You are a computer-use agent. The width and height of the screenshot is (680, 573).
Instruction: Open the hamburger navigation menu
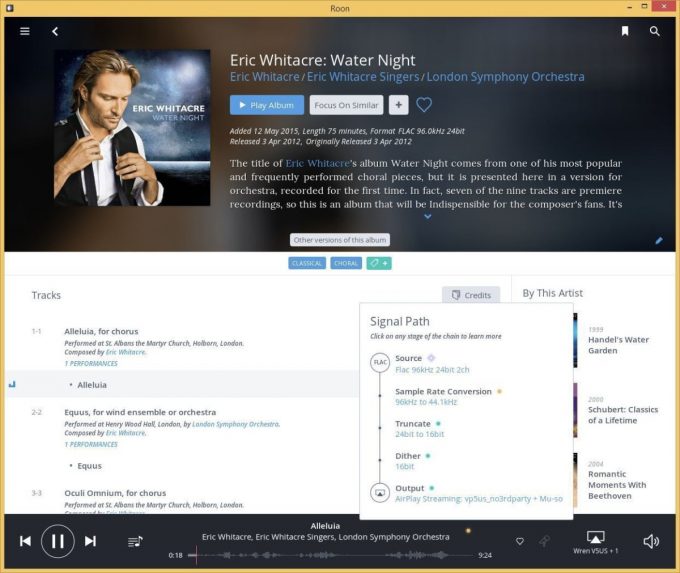(25, 31)
